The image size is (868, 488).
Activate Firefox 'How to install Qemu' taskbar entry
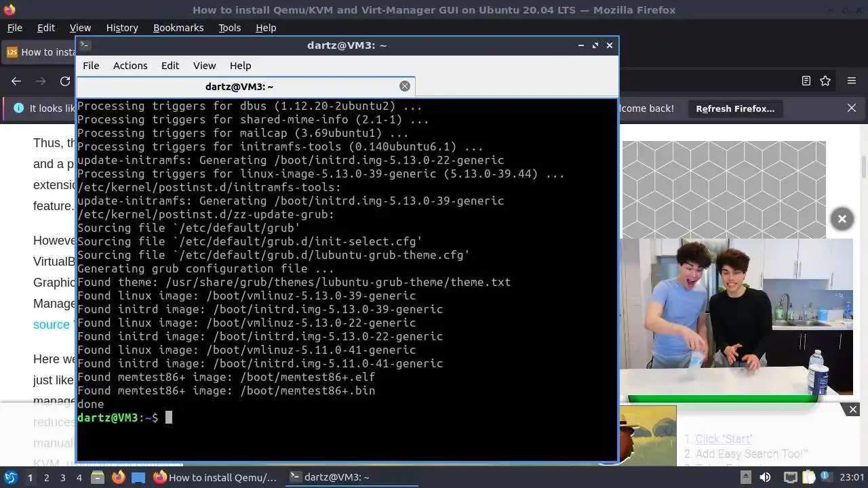click(215, 477)
